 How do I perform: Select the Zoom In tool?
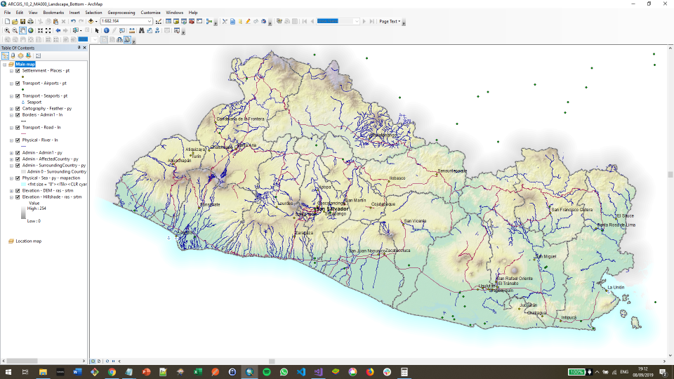pos(7,31)
